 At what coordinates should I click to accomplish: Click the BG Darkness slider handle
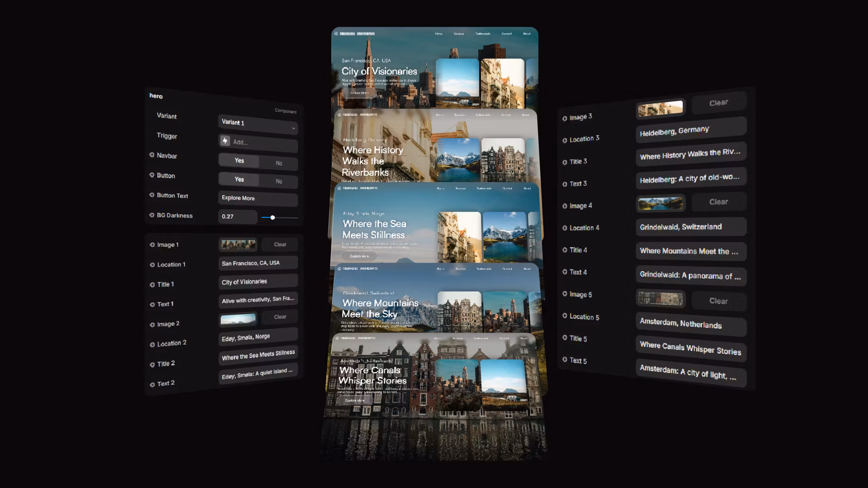273,217
